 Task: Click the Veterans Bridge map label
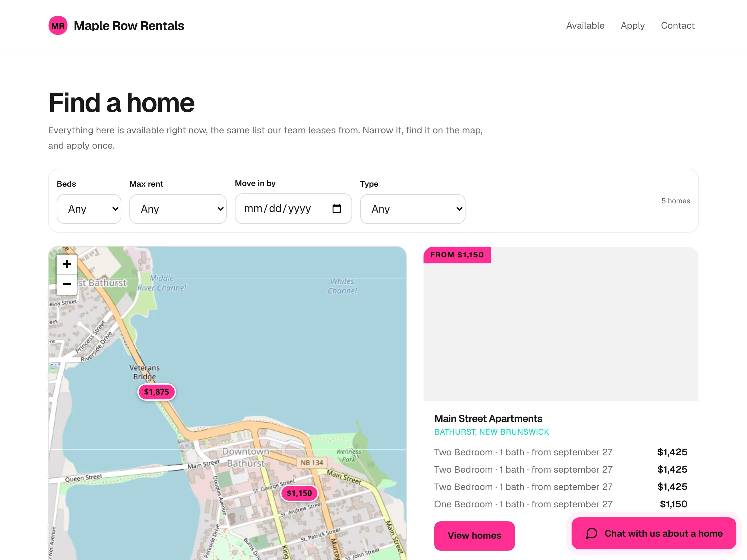(144, 372)
